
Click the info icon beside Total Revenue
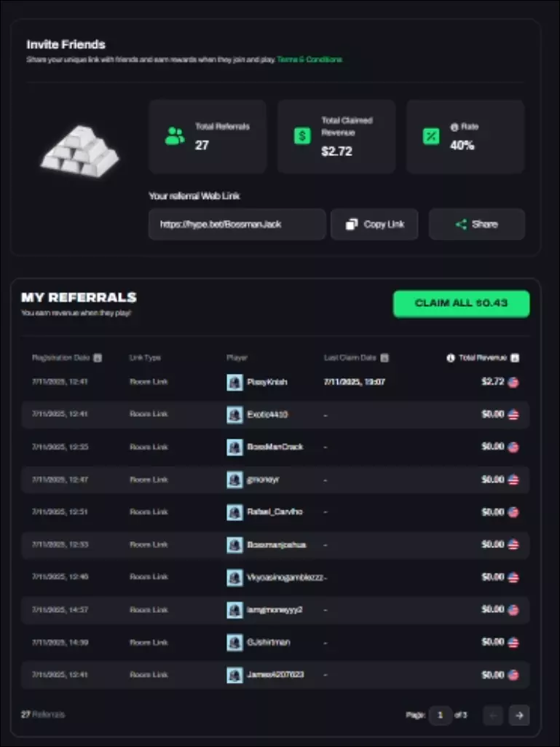click(451, 358)
